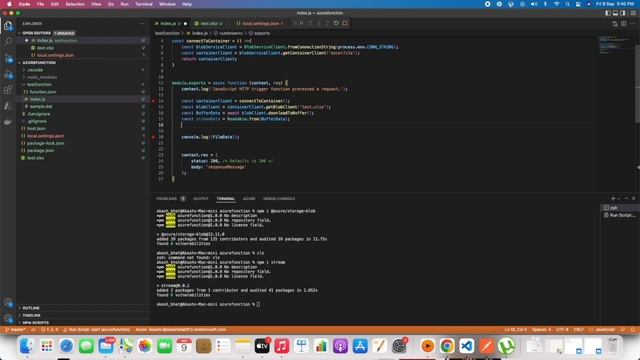Screen dimensions: 640x360
Task: Open Launchpad from the dock
Action: point(47,346)
